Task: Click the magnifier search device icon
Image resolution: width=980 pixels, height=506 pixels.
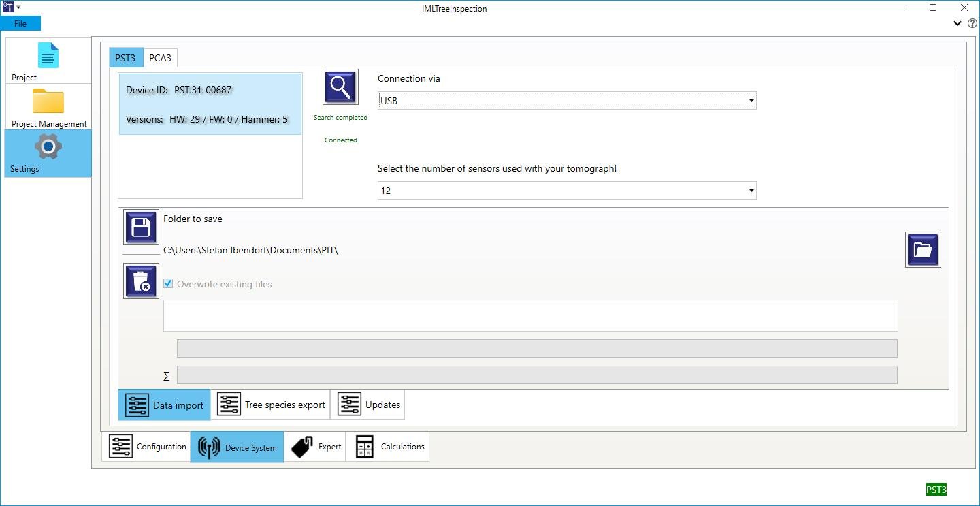Action: click(340, 87)
